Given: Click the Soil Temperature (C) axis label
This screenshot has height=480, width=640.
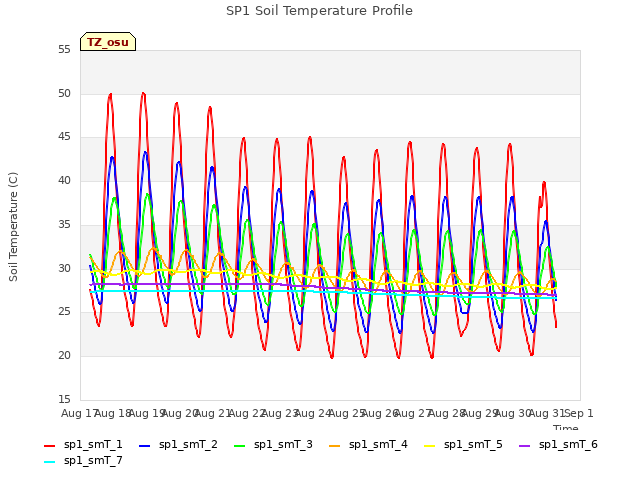Looking at the screenshot, I should click(x=13, y=227).
